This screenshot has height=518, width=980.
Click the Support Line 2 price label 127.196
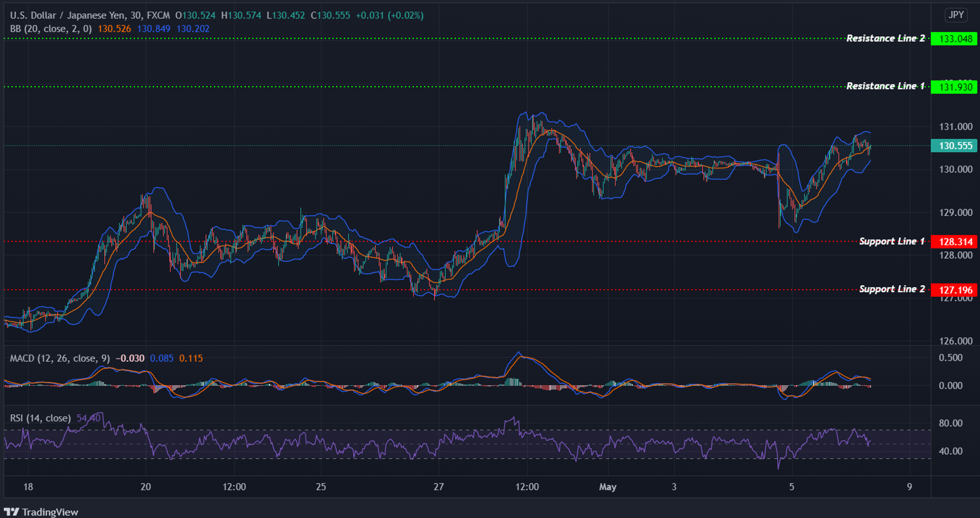tap(954, 290)
